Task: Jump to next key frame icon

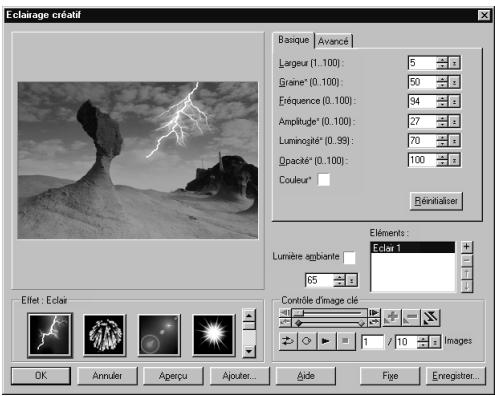Action: coord(374,322)
